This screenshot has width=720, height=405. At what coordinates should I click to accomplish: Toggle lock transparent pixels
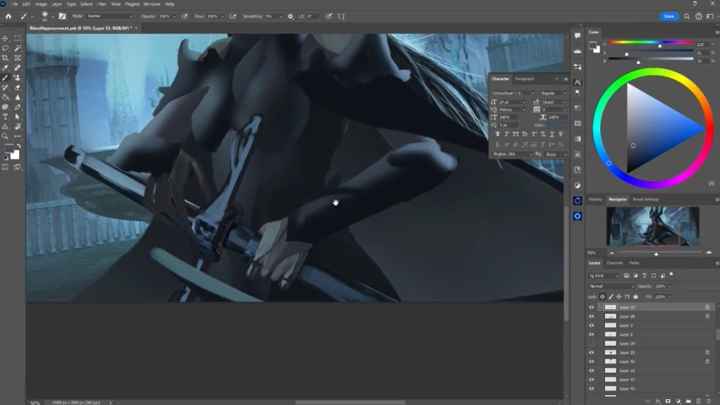602,297
